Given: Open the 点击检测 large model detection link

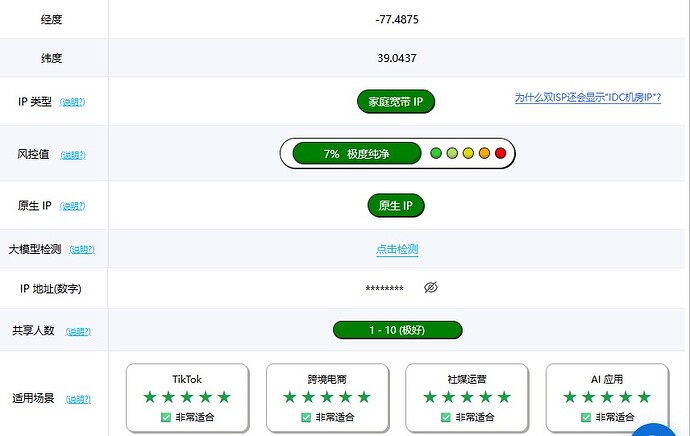Looking at the screenshot, I should (x=397, y=249).
